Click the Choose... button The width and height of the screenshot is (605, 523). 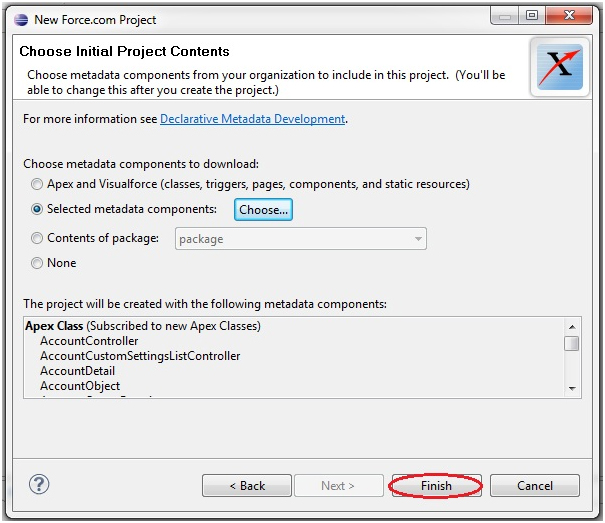263,210
